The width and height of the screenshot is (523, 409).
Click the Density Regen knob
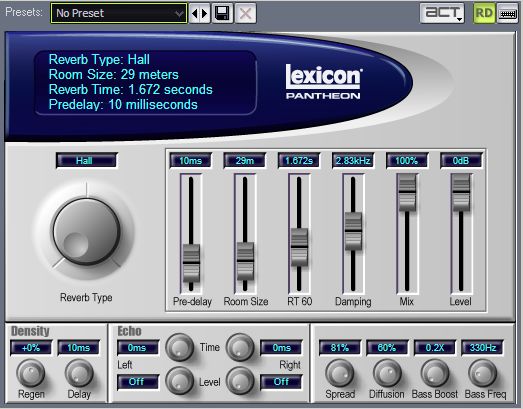(x=31, y=373)
